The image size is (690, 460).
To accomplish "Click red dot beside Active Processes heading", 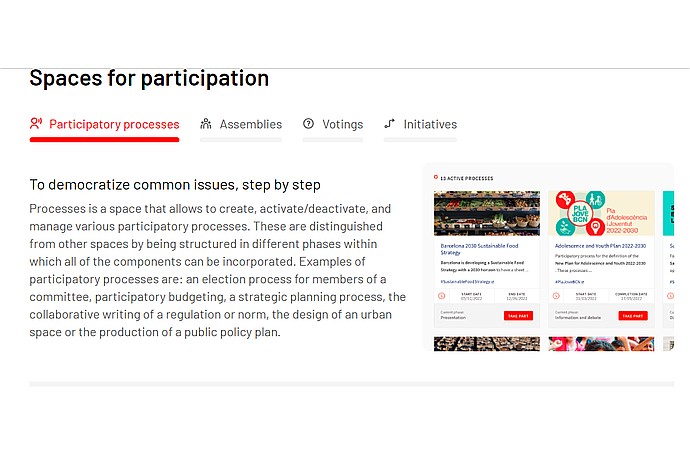I will click(436, 177).
